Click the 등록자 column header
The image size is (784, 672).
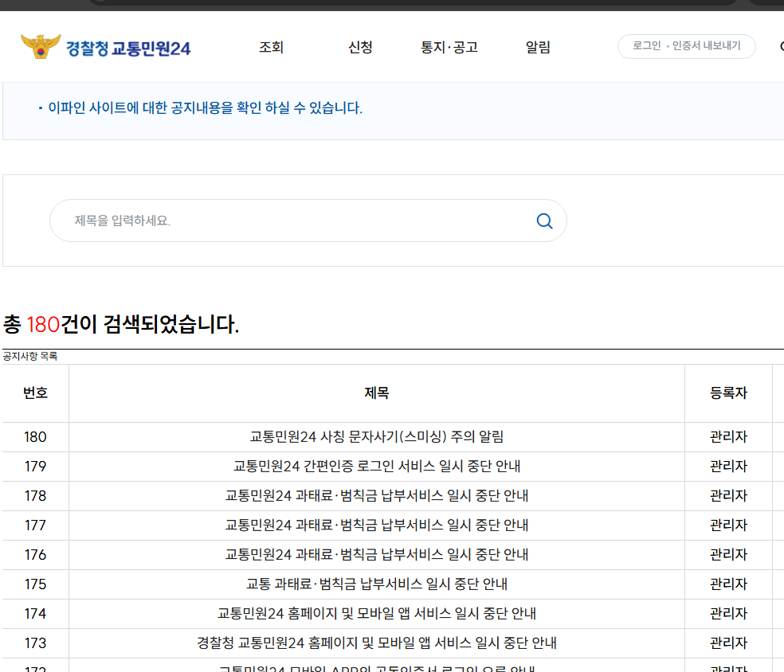(728, 393)
